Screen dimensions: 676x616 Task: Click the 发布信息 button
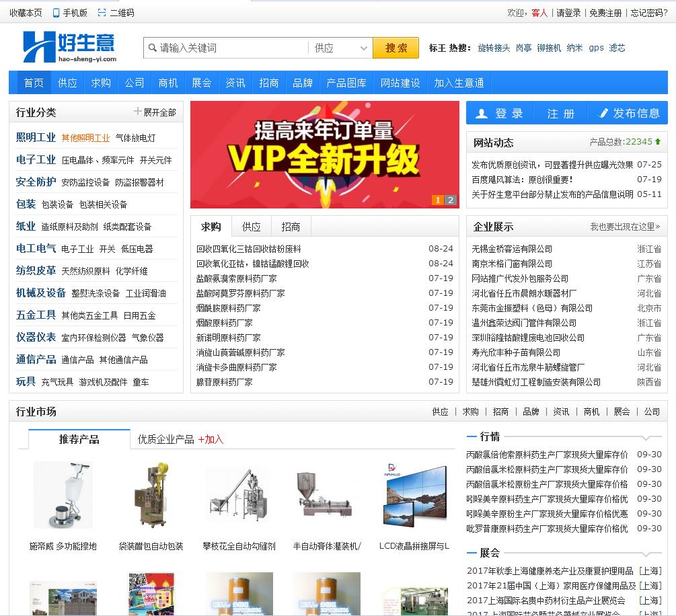[628, 114]
